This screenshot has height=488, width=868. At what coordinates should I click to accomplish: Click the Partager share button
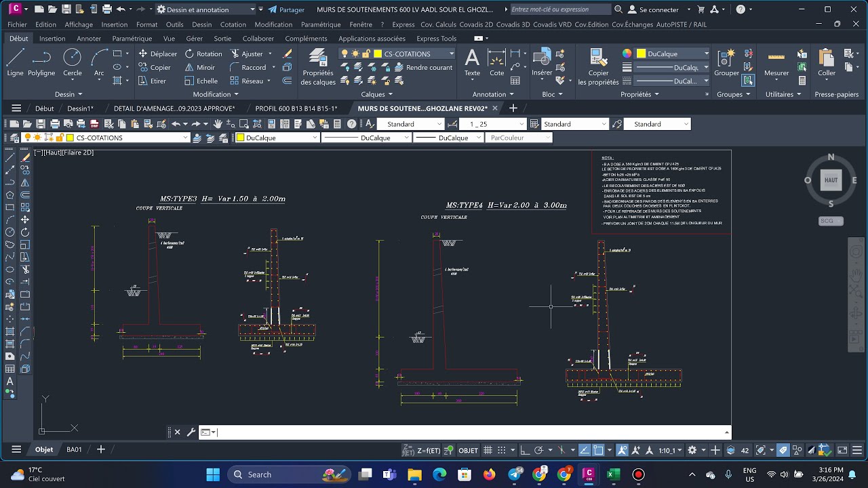coord(286,9)
